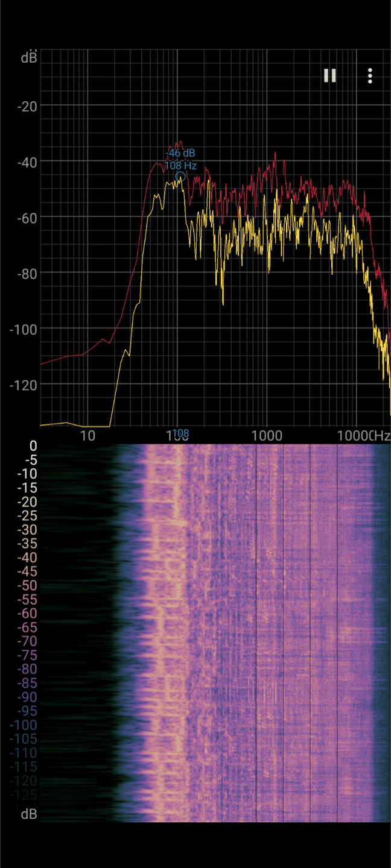Click the -46 dB peak readout

point(180,153)
